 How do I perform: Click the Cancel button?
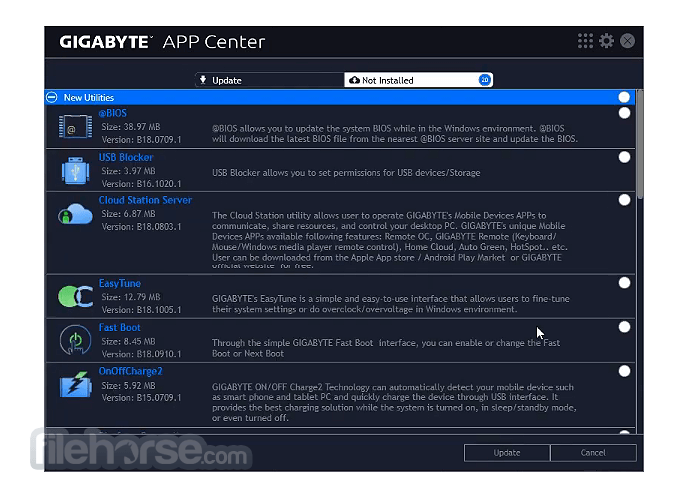(x=593, y=453)
